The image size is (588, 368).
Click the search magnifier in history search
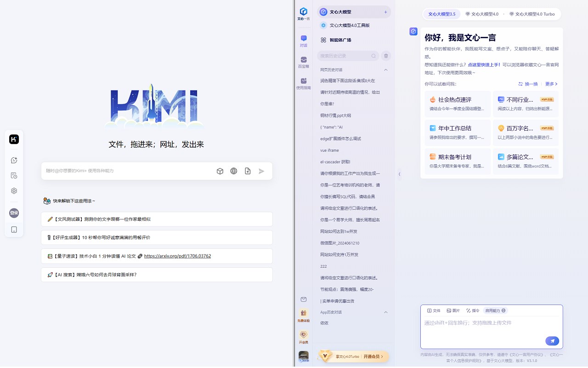pyautogui.click(x=374, y=56)
